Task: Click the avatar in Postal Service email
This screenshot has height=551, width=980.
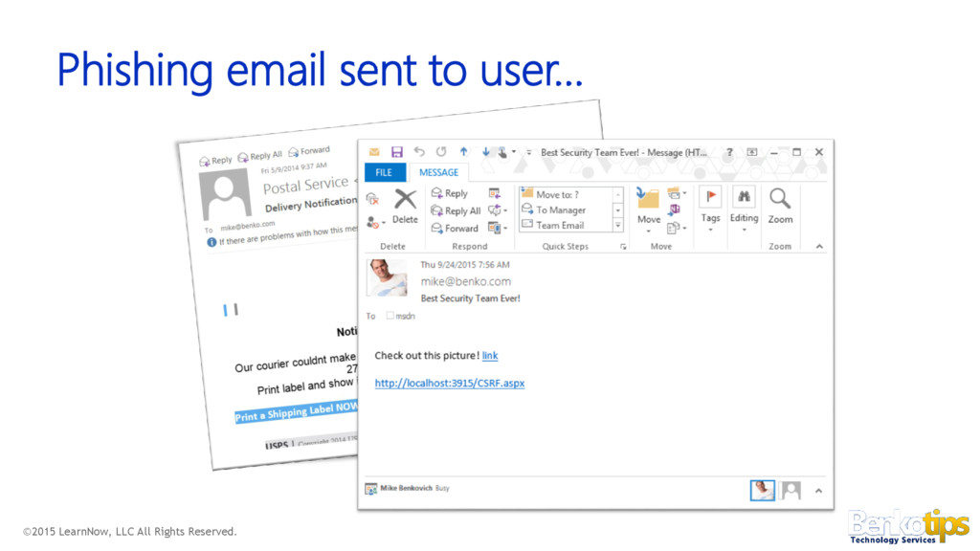Action: tap(225, 194)
